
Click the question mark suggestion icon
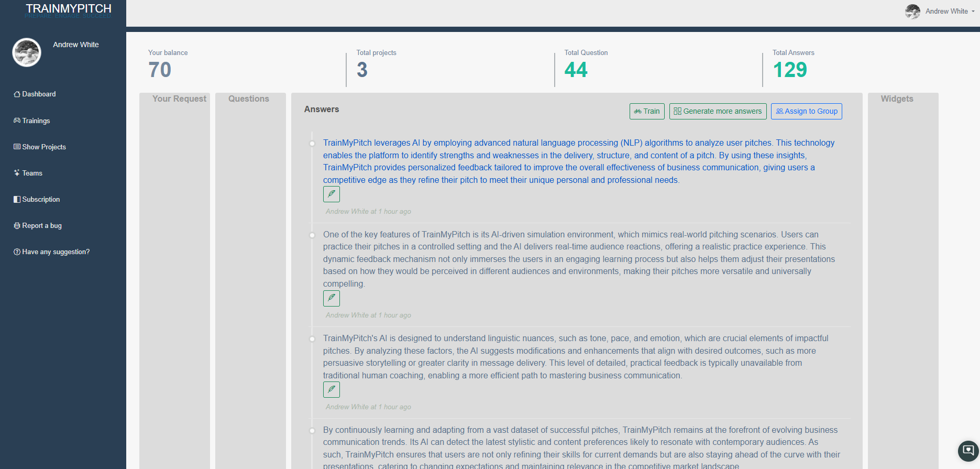[17, 252]
